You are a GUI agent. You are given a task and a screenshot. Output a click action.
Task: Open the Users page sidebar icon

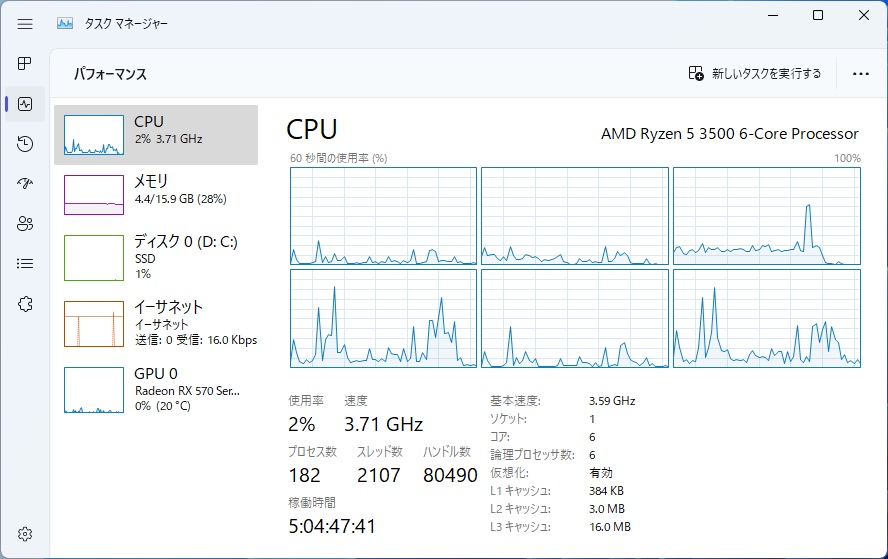tap(25, 224)
